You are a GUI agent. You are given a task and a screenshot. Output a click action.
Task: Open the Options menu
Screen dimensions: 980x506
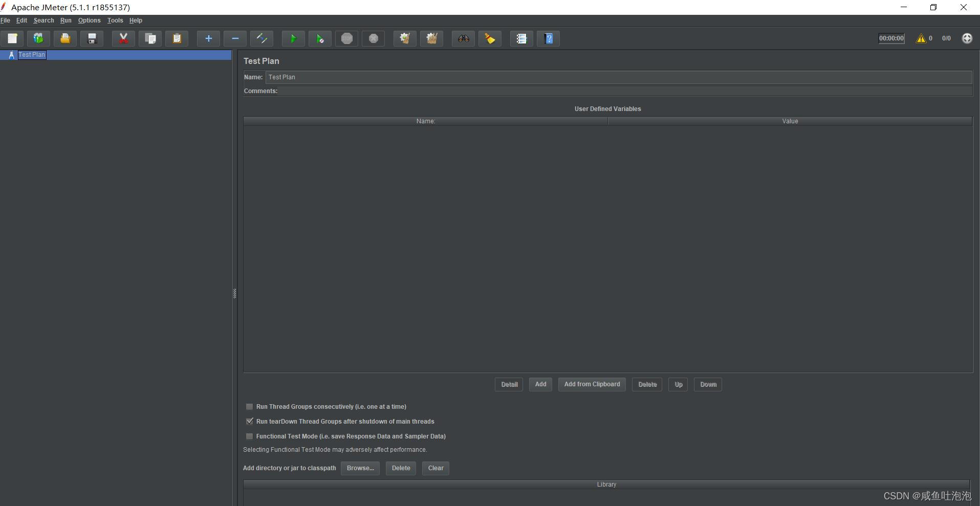(89, 20)
